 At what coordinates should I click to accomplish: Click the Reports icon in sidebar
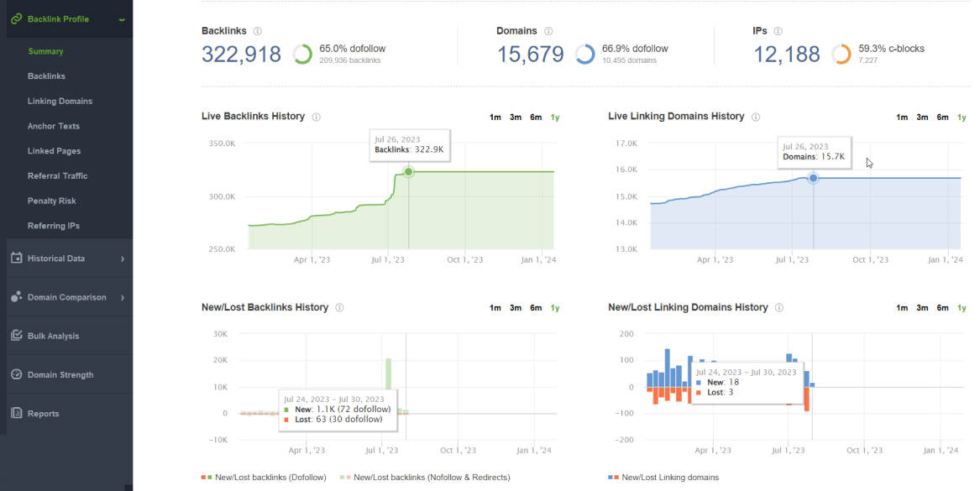(x=16, y=413)
